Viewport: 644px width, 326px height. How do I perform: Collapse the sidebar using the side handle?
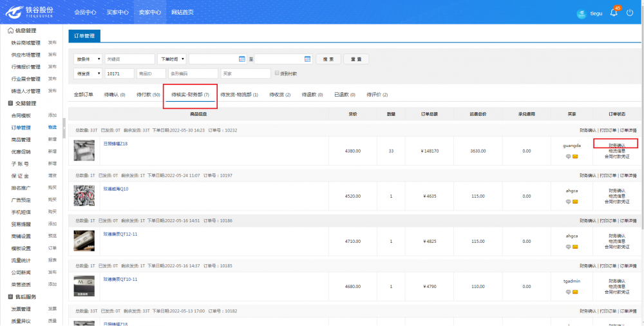(x=63, y=128)
